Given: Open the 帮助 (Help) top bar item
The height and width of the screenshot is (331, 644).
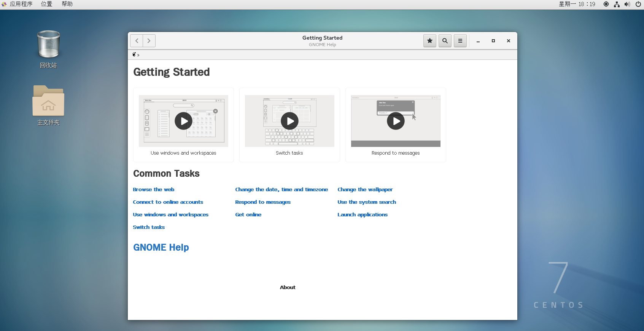Looking at the screenshot, I should 67,4.
